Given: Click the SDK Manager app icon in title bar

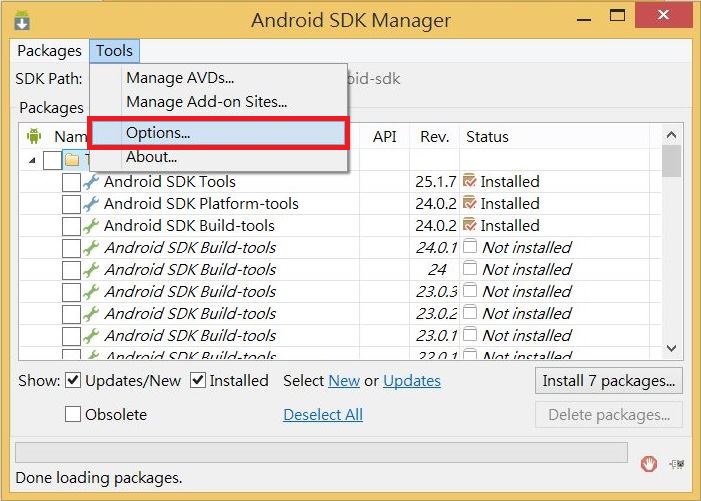Looking at the screenshot, I should pos(22,20).
